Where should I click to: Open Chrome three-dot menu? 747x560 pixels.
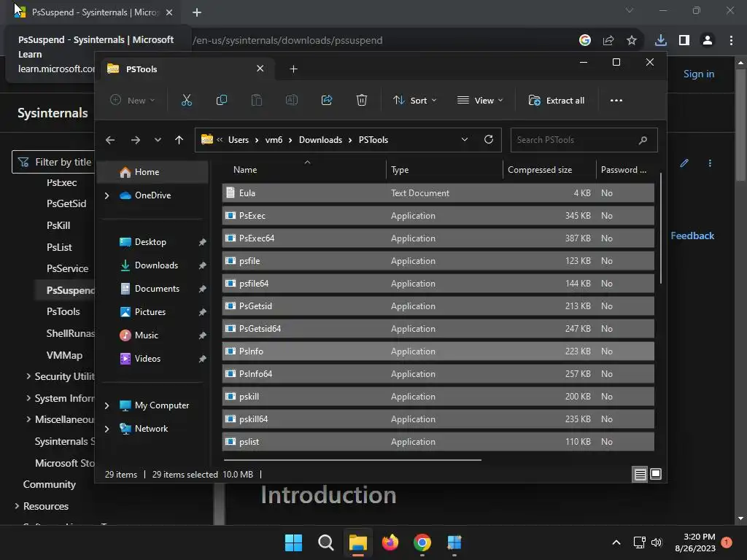pyautogui.click(x=731, y=41)
